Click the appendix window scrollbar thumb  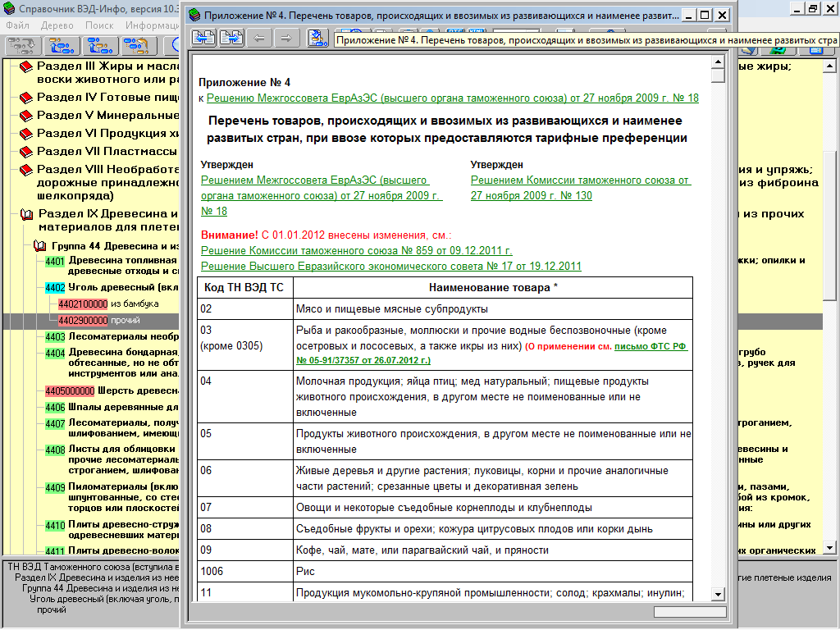(x=718, y=75)
